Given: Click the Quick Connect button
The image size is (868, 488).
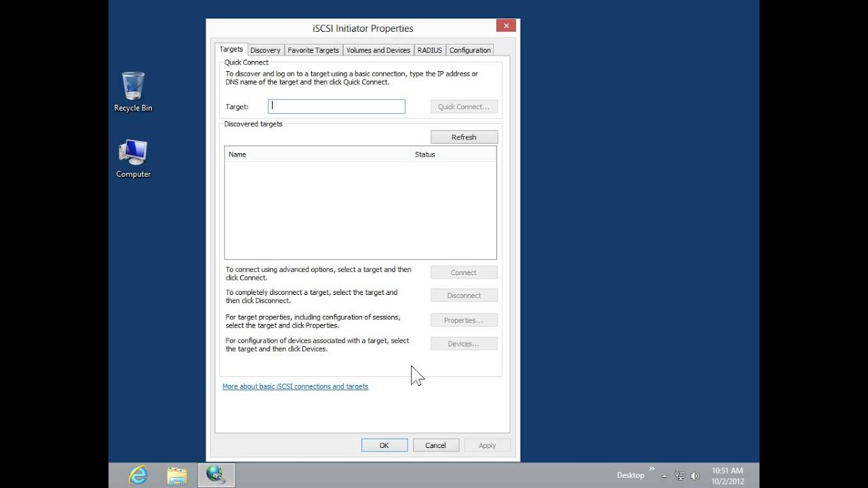Looking at the screenshot, I should click(x=464, y=107).
